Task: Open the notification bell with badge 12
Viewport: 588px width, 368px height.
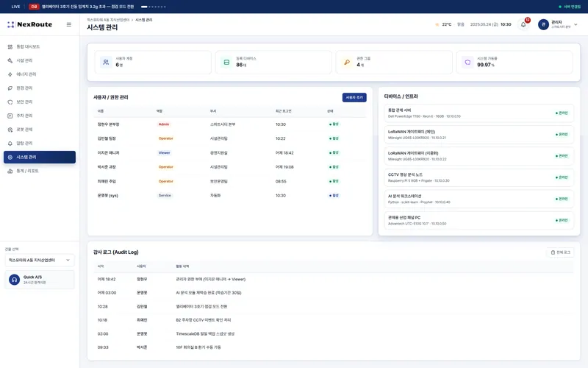Action: [x=523, y=24]
